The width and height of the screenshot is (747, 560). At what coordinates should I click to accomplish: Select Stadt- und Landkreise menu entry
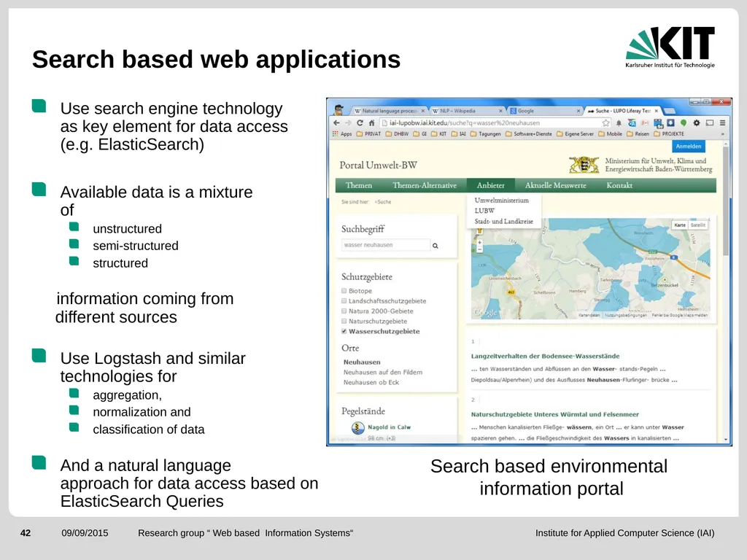click(x=503, y=222)
